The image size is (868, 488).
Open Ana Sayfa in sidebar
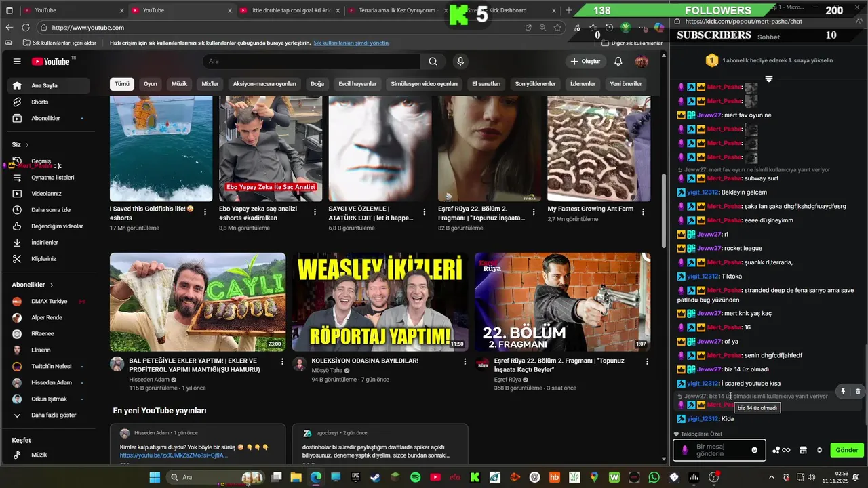49,86
